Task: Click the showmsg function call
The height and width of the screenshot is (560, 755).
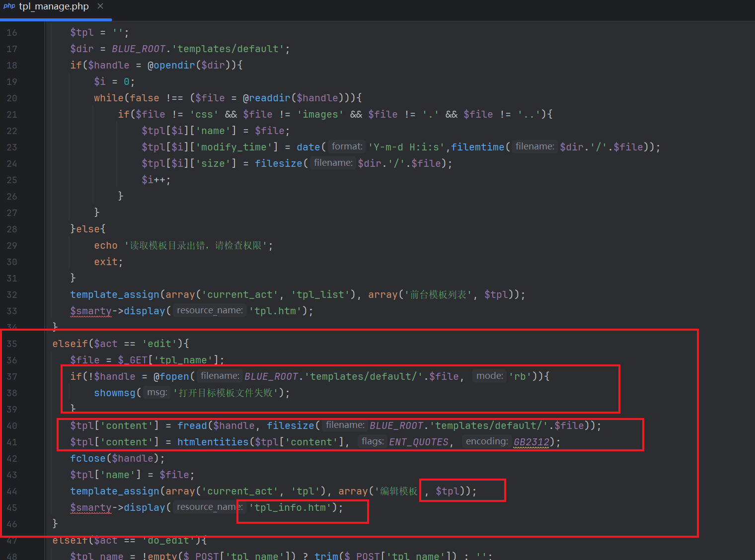Action: [115, 393]
